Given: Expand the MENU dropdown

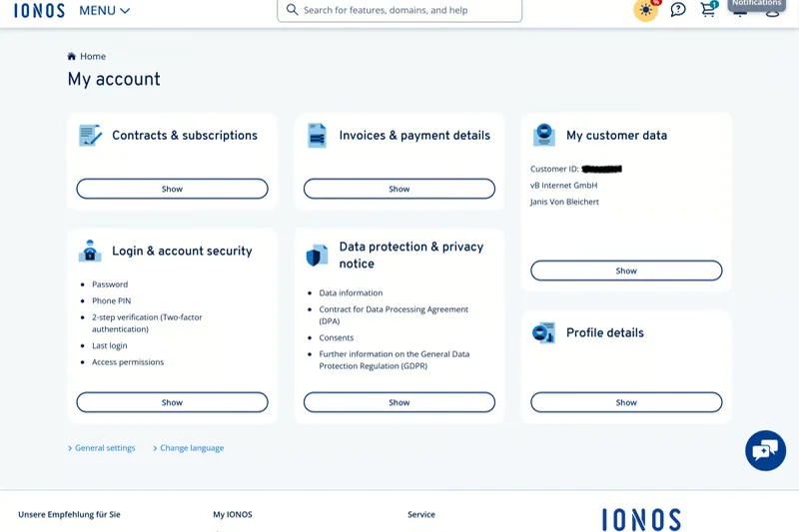Looking at the screenshot, I should (x=105, y=10).
